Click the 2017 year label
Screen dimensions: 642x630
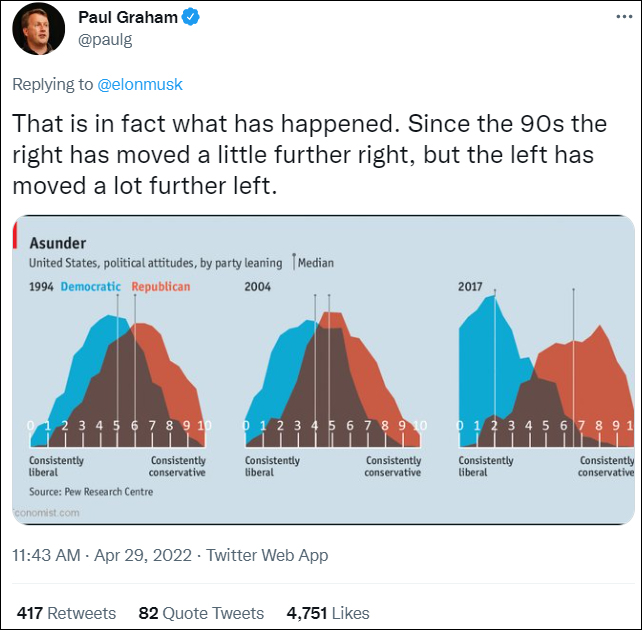470,287
